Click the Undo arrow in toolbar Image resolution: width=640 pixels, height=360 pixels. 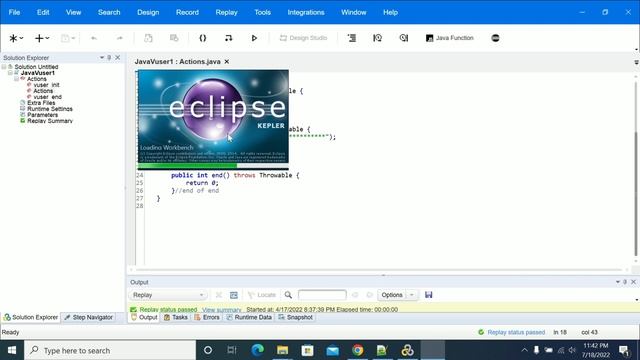click(94, 38)
